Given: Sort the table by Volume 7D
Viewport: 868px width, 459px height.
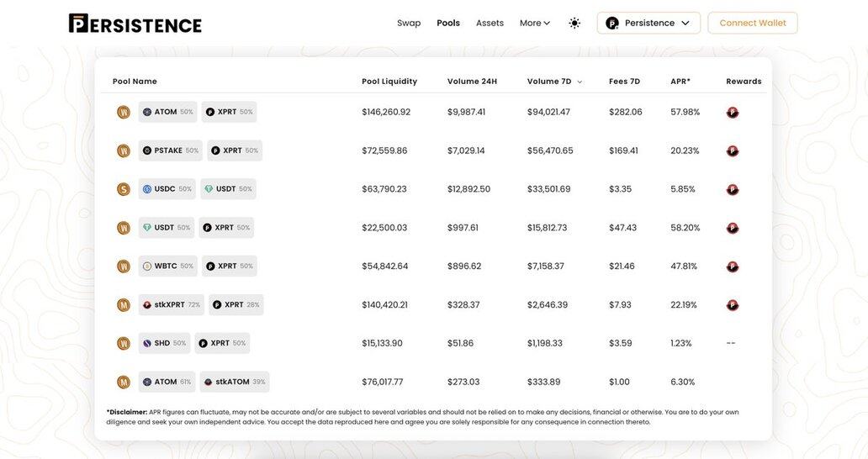Looking at the screenshot, I should (554, 82).
